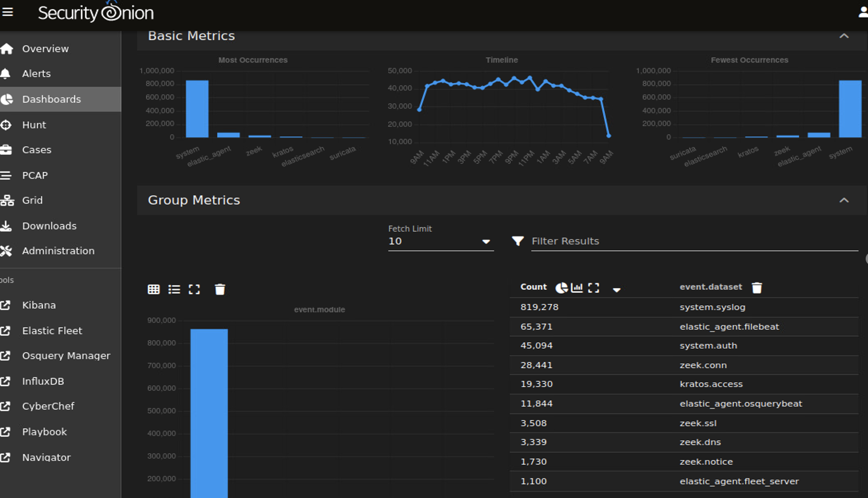This screenshot has width=868, height=498.
Task: Open the hamburger navigation menu
Action: 7,12
